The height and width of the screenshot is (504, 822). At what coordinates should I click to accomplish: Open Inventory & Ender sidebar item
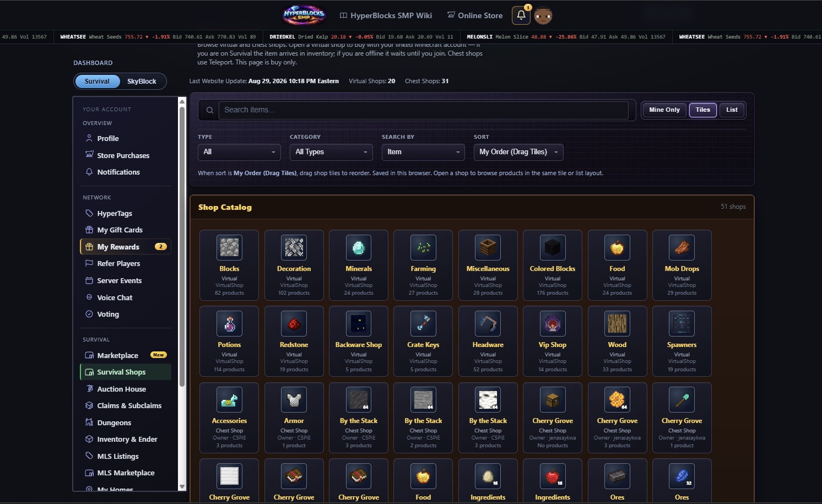[x=126, y=439]
